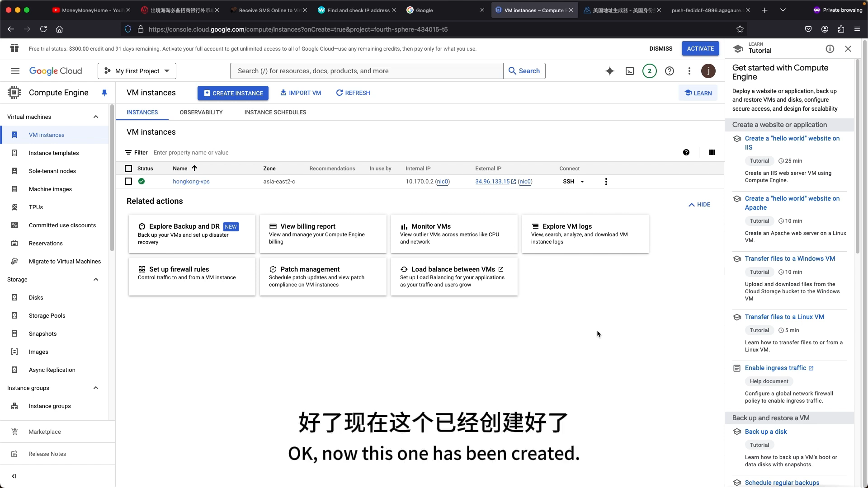868x488 pixels.
Task: Dismiss the free trial banner
Action: [661, 49]
